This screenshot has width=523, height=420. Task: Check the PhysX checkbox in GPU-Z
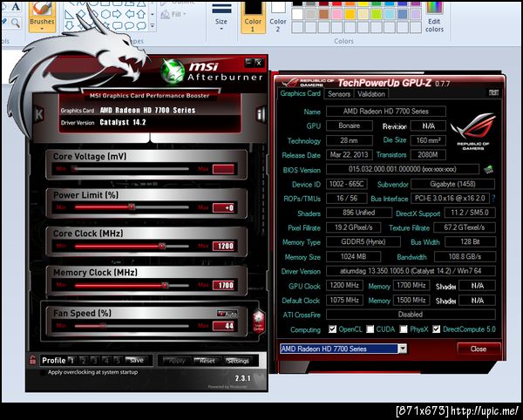pyautogui.click(x=404, y=329)
